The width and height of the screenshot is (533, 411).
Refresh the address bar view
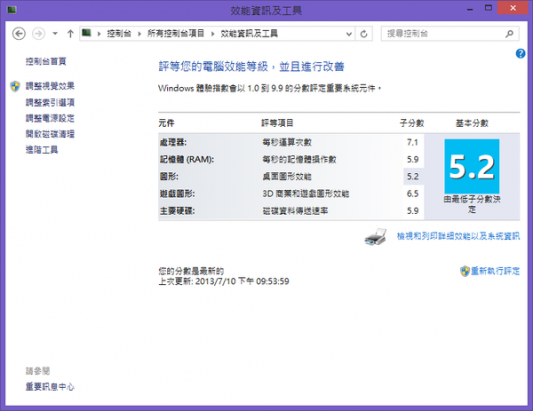(364, 34)
